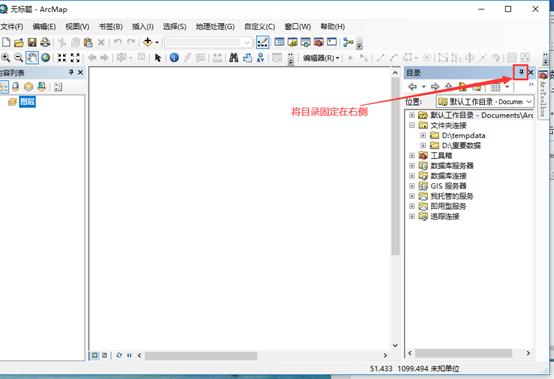Toggle List By Visibility view
The width and height of the screenshot is (554, 379).
pyautogui.click(x=28, y=87)
